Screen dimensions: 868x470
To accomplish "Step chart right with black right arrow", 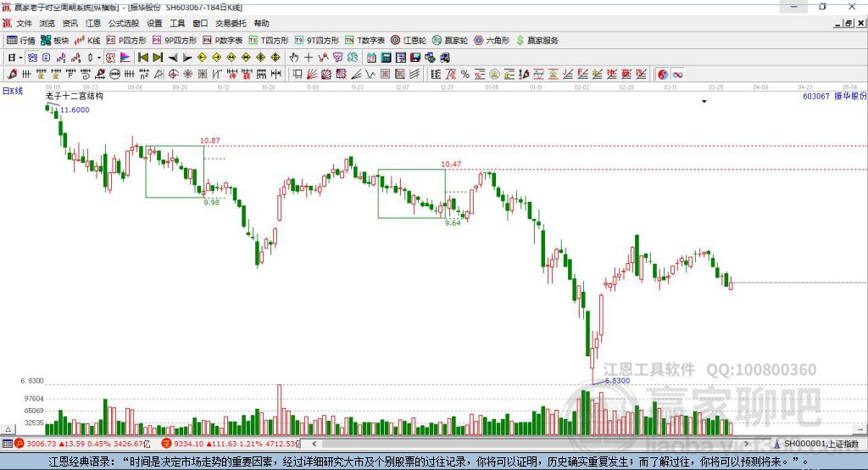I will [187, 57].
